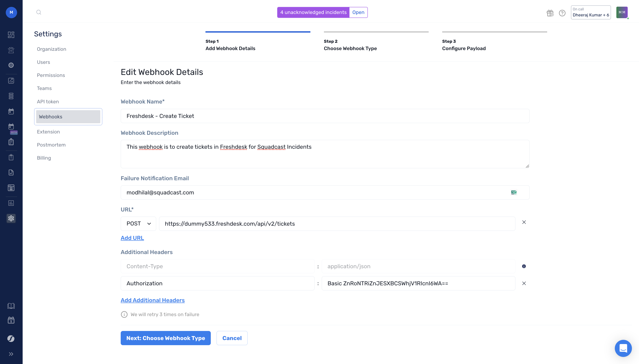Click the search magnifier icon
This screenshot has height=364, width=639.
coord(39,12)
